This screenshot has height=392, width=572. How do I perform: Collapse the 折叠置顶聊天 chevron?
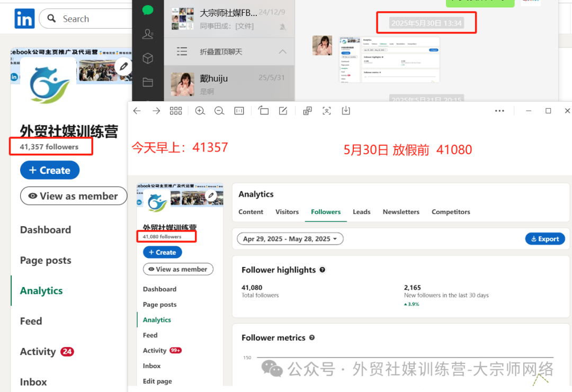tap(283, 51)
